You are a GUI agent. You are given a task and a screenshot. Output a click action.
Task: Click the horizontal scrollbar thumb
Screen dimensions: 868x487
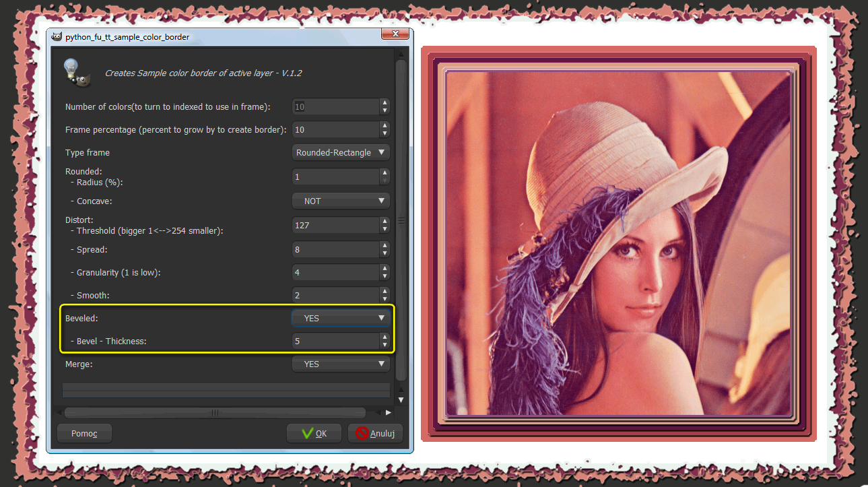(x=215, y=412)
